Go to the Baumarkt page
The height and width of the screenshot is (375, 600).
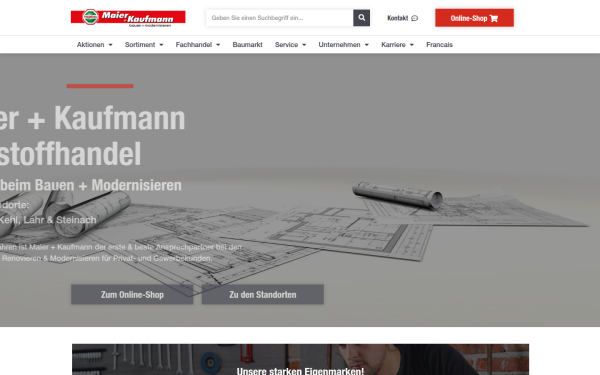(247, 45)
